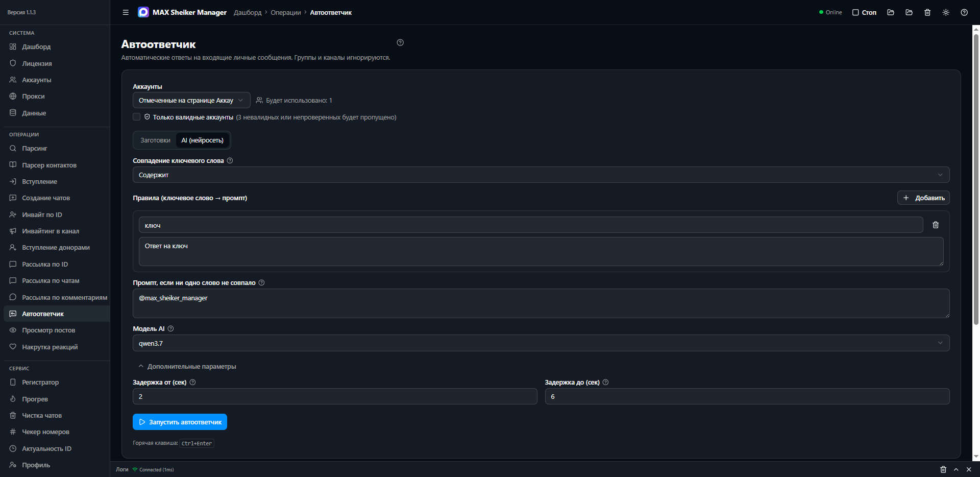
Task: Click help icon beside Модель AI
Action: point(170,328)
